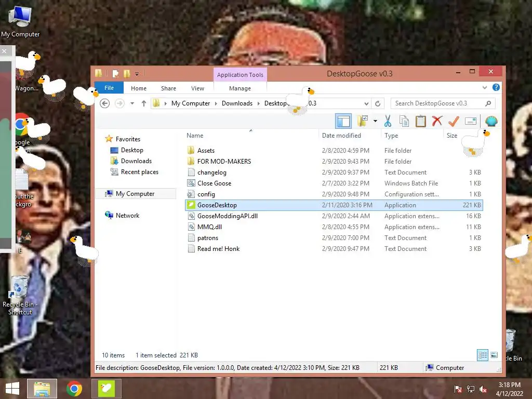This screenshot has width=532, height=399.
Task: Click the Paste clipboard icon
Action: [420, 121]
